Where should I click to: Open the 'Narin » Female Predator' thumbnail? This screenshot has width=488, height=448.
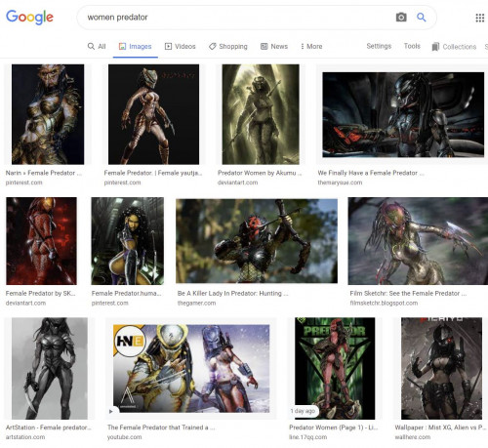[x=48, y=114]
